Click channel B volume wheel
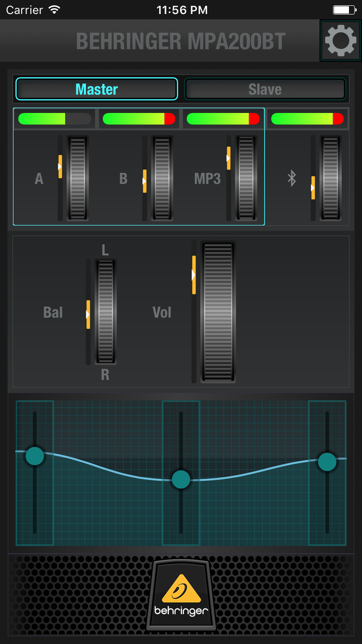Viewport: 362px width, 644px height. [x=162, y=178]
